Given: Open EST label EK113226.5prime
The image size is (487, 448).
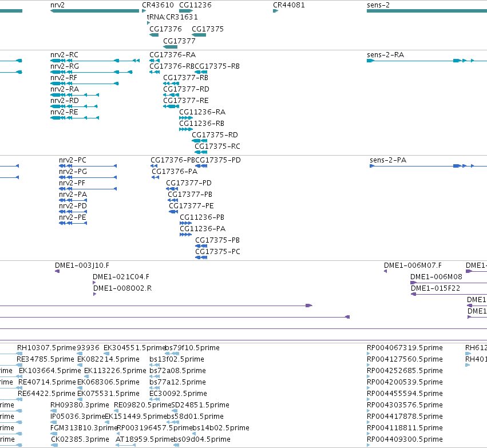Looking at the screenshot, I should tap(115, 371).
